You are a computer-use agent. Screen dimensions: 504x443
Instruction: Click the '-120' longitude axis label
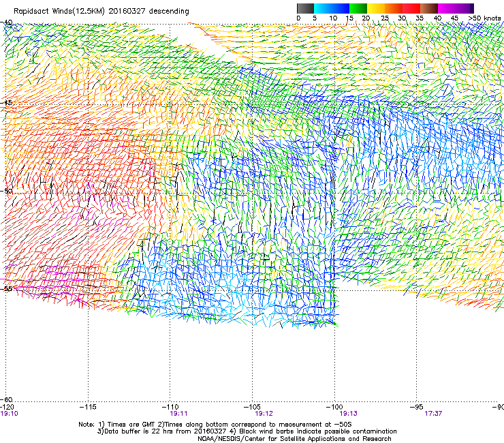pyautogui.click(x=6, y=407)
